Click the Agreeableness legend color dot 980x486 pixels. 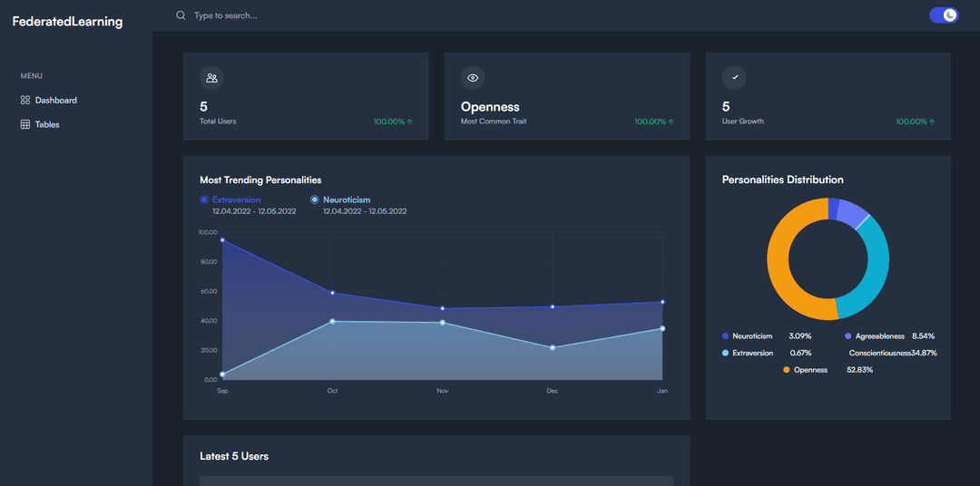click(x=848, y=336)
